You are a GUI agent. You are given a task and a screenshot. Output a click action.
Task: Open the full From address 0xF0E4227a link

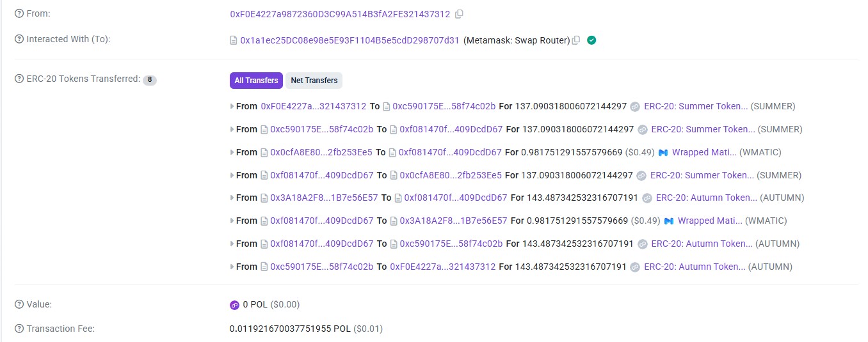[340, 14]
